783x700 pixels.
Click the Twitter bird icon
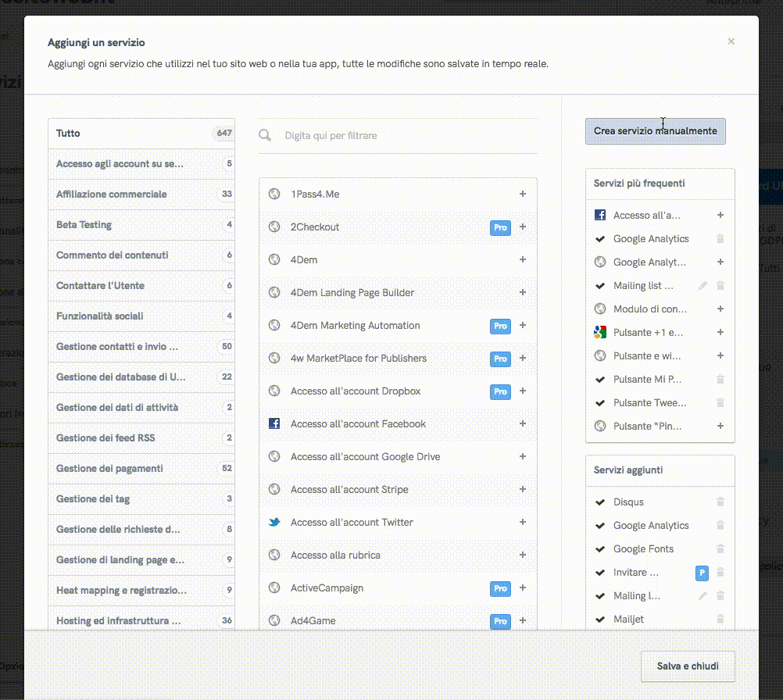[274, 523]
